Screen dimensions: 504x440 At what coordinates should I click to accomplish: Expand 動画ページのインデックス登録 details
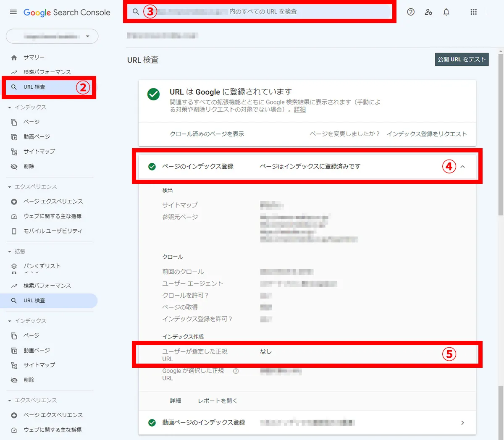coord(462,423)
